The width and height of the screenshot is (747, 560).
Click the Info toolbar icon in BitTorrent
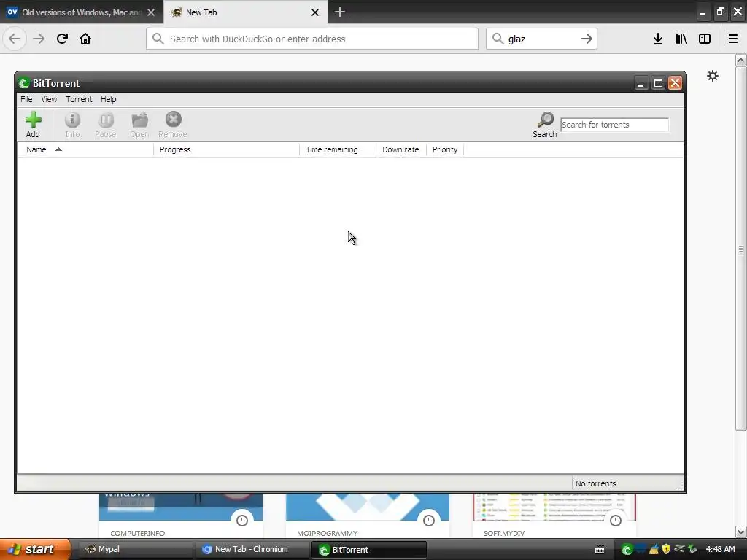72,124
